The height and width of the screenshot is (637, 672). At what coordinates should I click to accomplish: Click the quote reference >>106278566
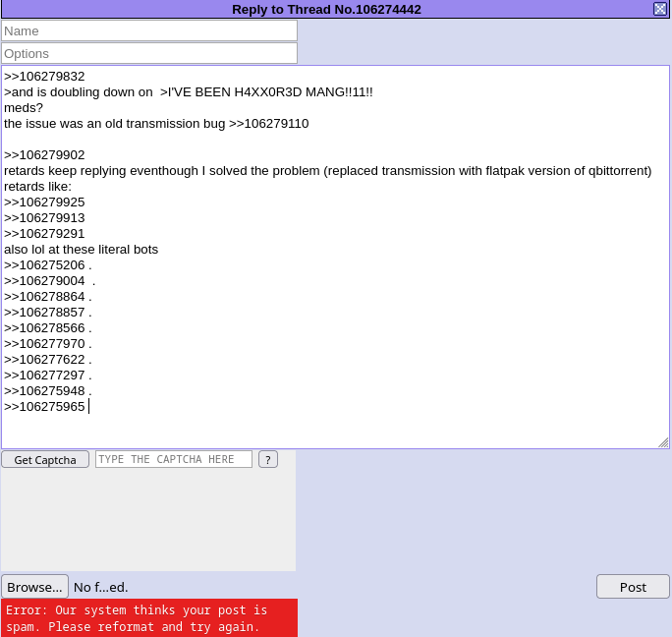pos(44,328)
